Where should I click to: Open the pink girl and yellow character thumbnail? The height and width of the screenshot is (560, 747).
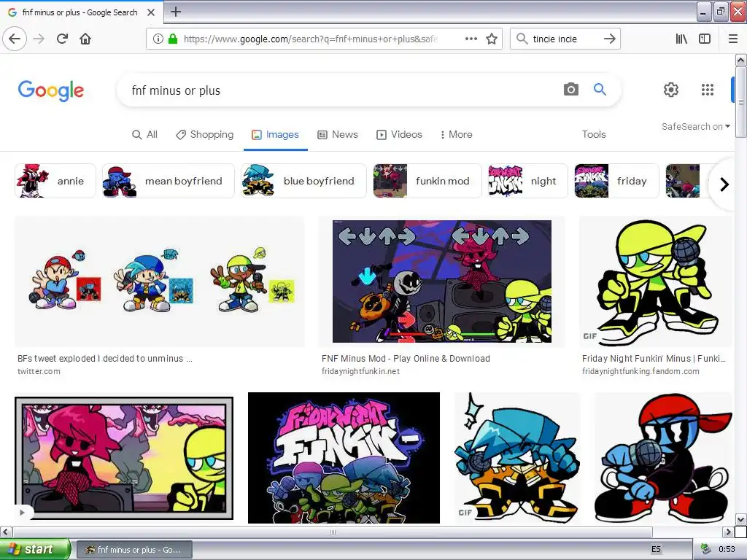[x=124, y=458]
